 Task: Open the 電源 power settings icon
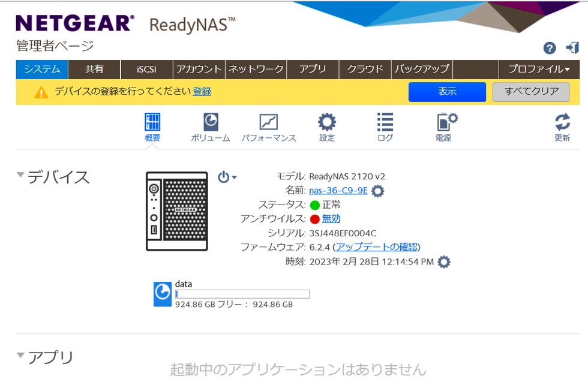445,122
